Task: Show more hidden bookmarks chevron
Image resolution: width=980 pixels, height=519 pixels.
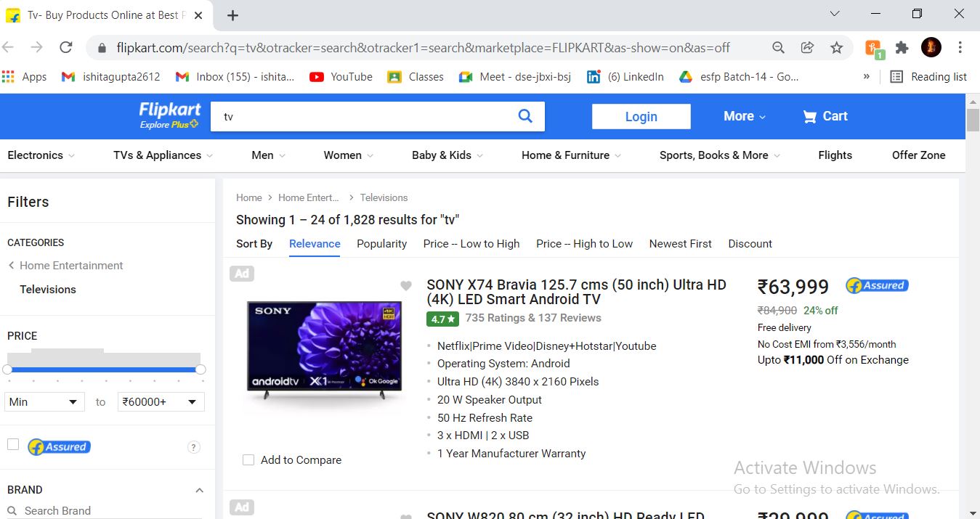Action: (866, 77)
